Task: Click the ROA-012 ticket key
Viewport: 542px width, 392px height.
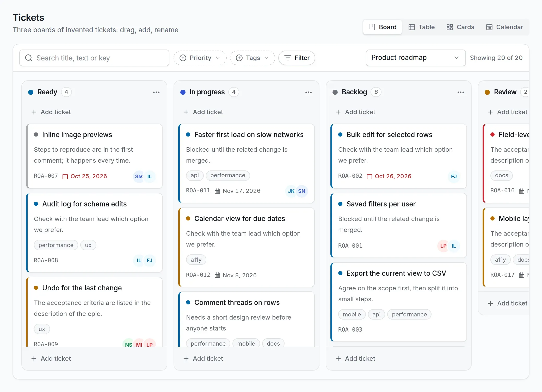Action: (x=198, y=275)
